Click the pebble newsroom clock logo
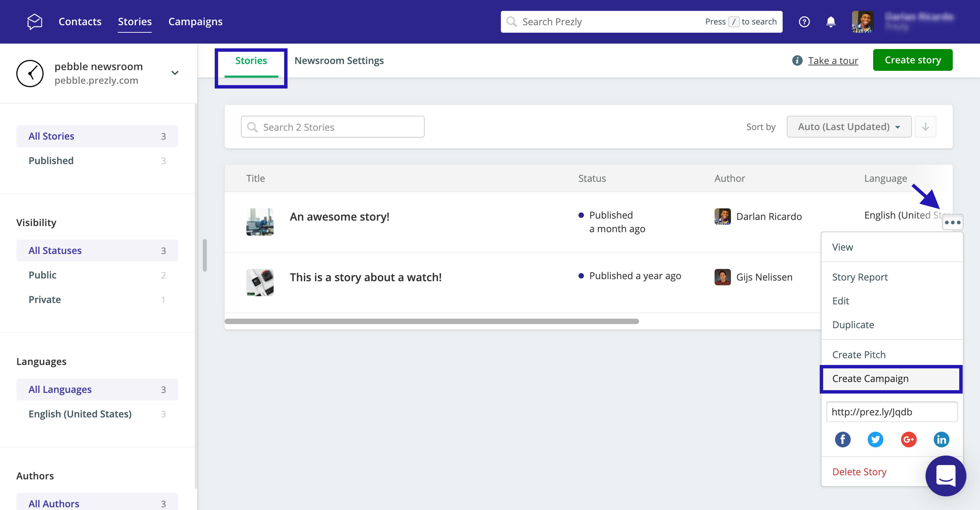The image size is (980, 510). [x=30, y=74]
